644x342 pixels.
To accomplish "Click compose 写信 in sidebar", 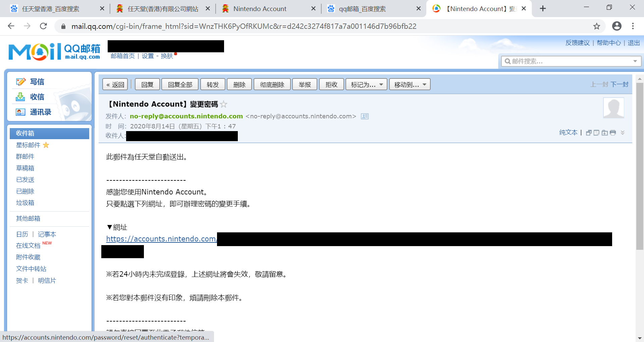I will click(37, 82).
